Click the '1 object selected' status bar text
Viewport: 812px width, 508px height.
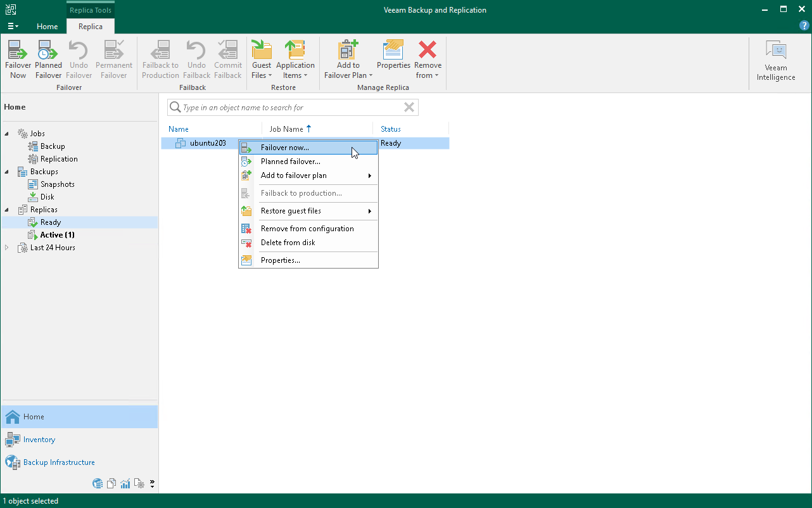pyautogui.click(x=30, y=501)
